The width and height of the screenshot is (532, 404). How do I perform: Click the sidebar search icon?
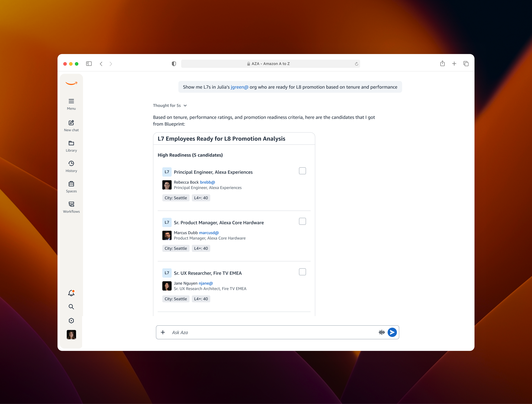click(x=71, y=307)
